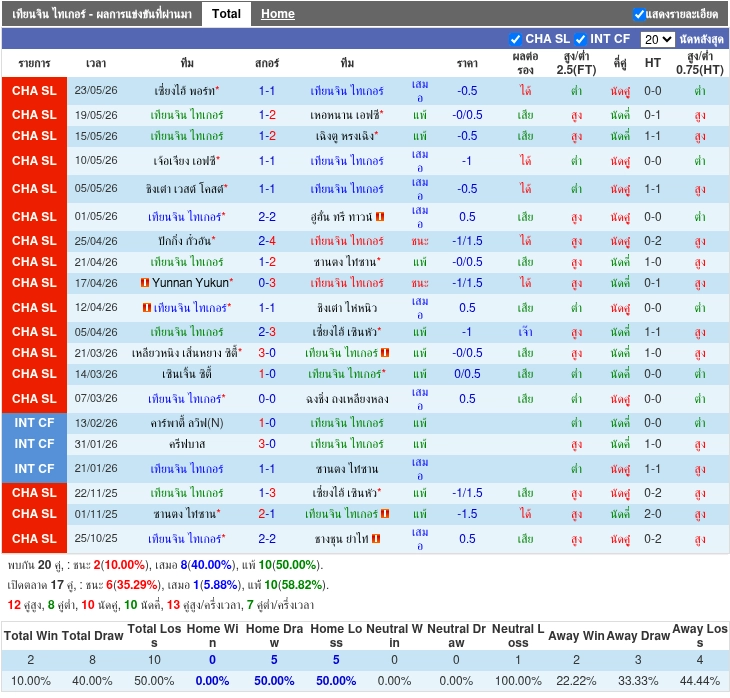Select INT CF league cell for 31/01/26
Viewport: 730px width, 698px height.
[x=34, y=444]
